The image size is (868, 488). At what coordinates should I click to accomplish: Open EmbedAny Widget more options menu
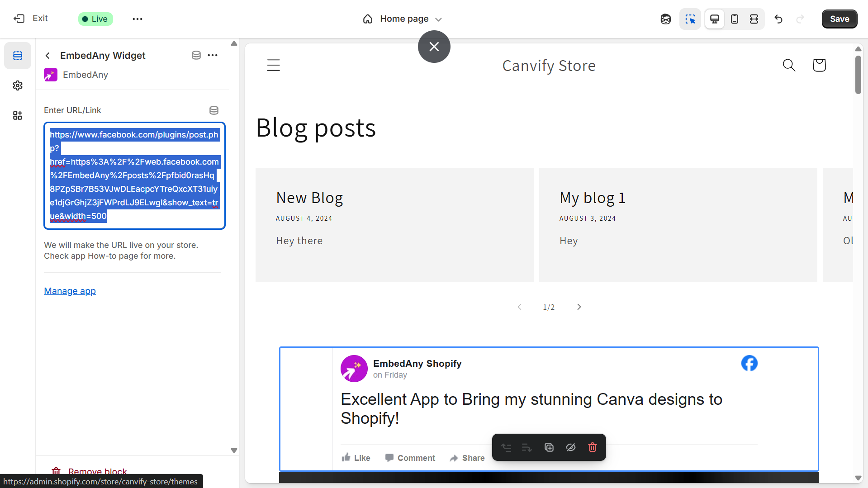pyautogui.click(x=213, y=55)
